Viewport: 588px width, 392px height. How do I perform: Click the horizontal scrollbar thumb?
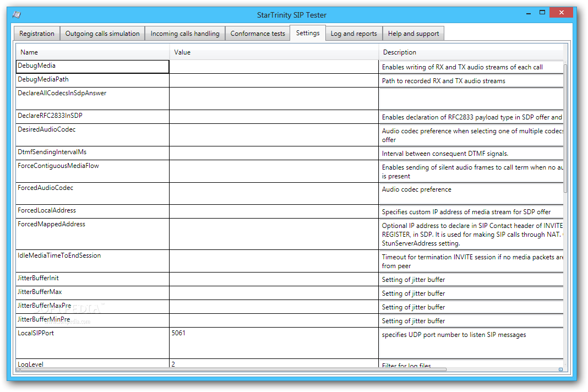pyautogui.click(x=233, y=369)
